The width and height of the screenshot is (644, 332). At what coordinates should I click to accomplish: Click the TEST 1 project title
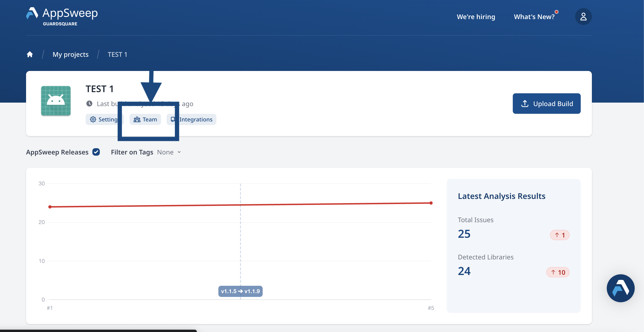[x=100, y=89]
